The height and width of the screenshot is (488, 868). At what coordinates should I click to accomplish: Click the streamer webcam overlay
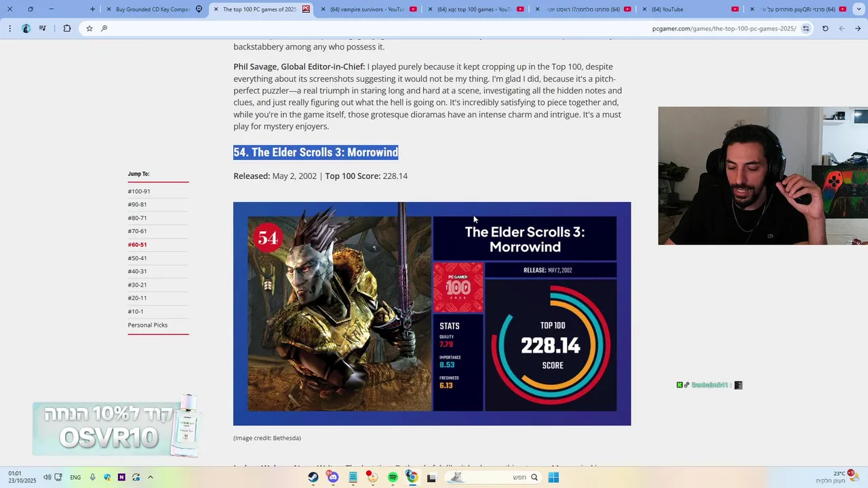763,176
